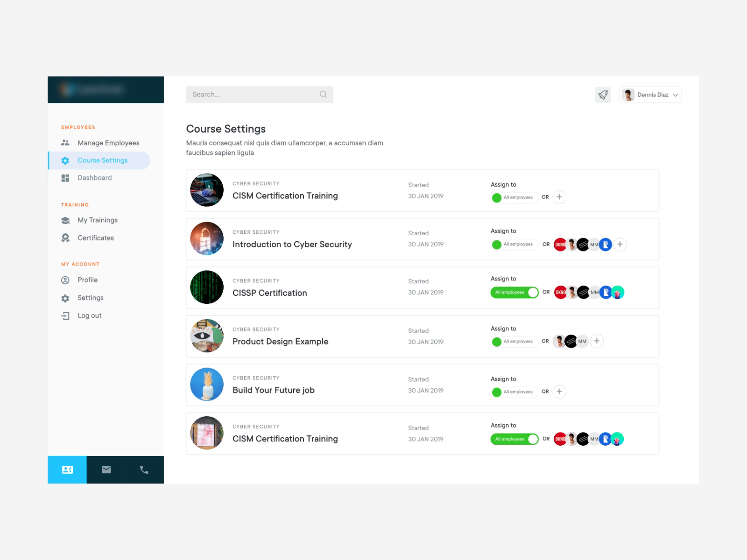Click the notification bell icon
Viewport: 747px width, 560px height.
602,94
